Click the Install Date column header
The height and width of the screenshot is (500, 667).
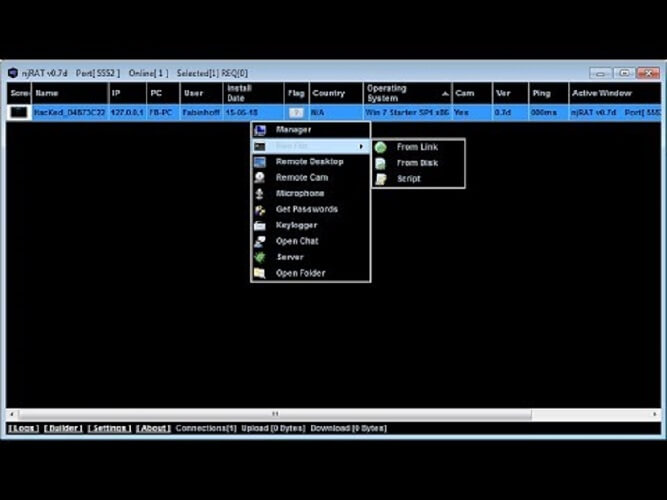(254, 93)
